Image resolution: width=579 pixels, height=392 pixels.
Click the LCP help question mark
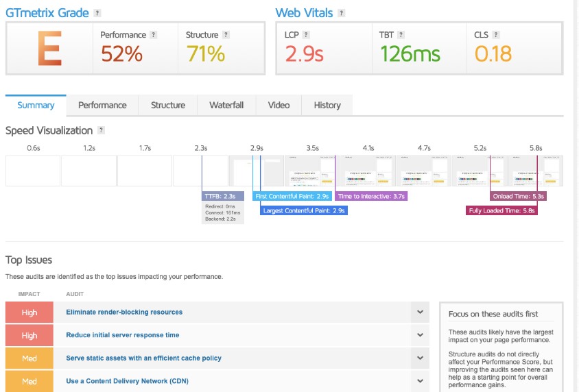tap(306, 35)
